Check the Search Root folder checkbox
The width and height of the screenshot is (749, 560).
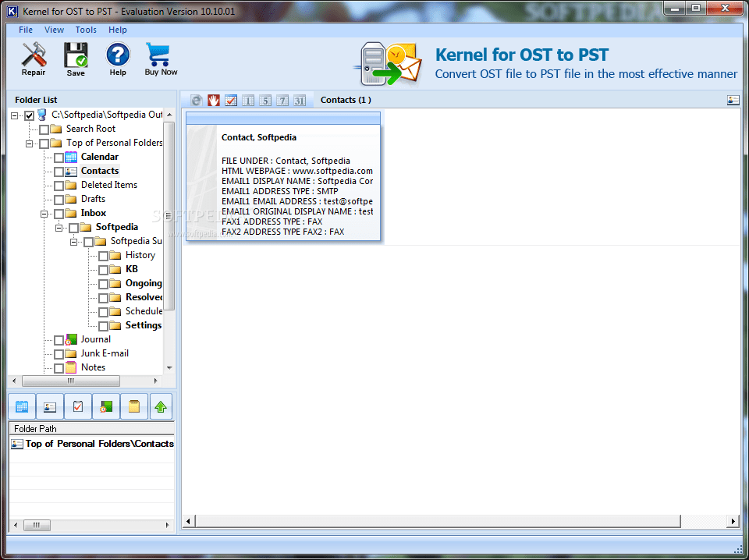(44, 129)
